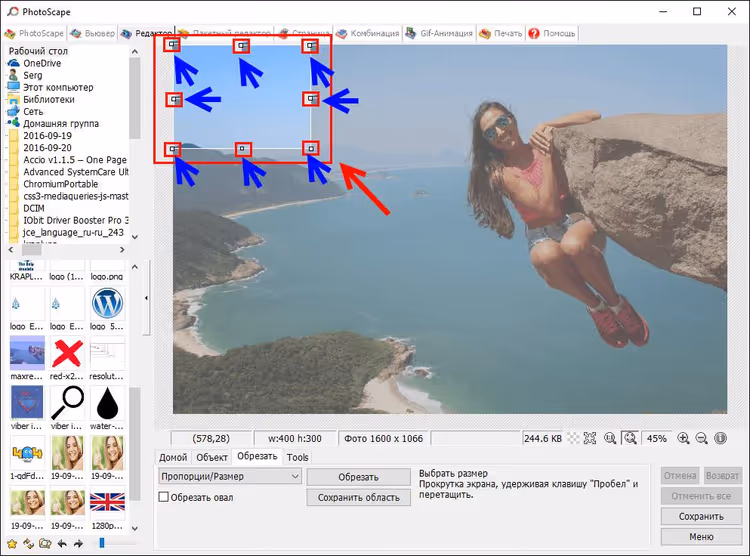Click the w:400 h:300 selection size field
Screen dimensions: 750x556
[295, 438]
